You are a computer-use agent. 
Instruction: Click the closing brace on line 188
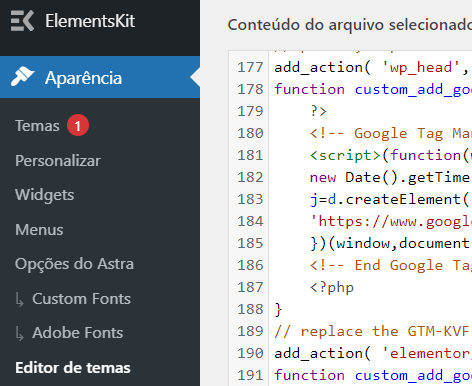(278, 310)
